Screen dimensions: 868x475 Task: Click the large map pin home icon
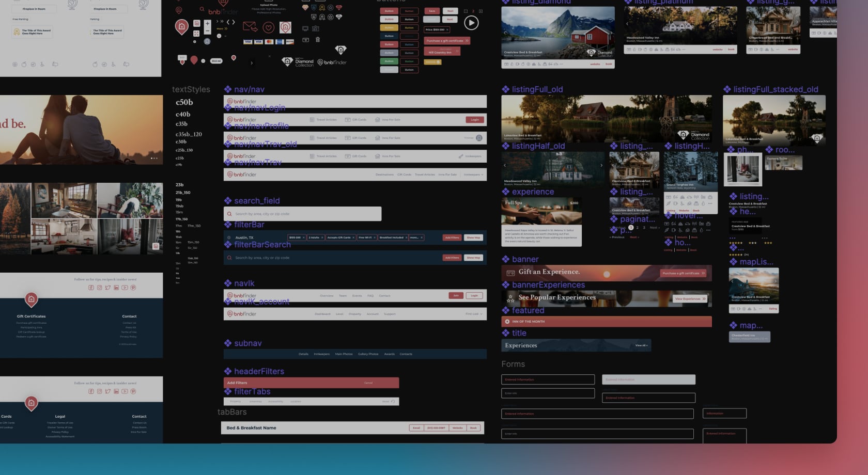tap(181, 26)
